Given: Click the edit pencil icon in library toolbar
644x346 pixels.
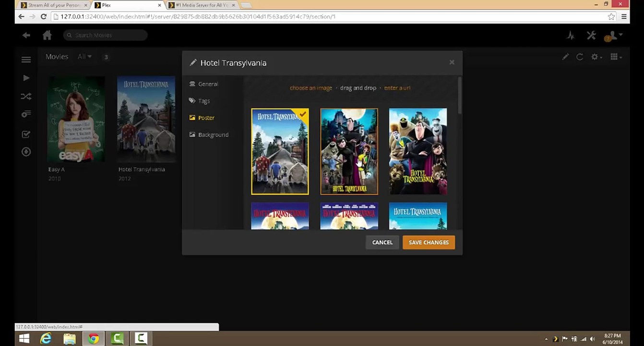Looking at the screenshot, I should 565,57.
